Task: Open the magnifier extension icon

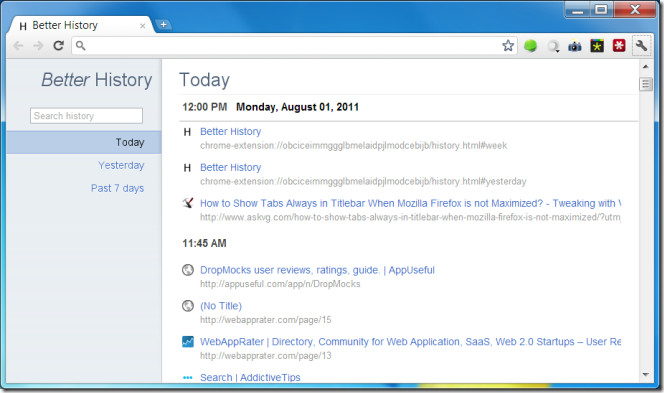Action: pos(553,46)
